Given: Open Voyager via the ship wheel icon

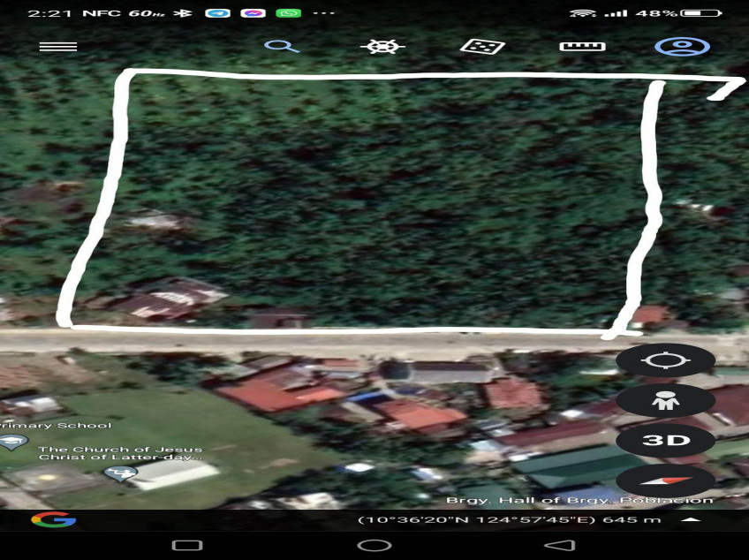Looking at the screenshot, I should coord(383,46).
